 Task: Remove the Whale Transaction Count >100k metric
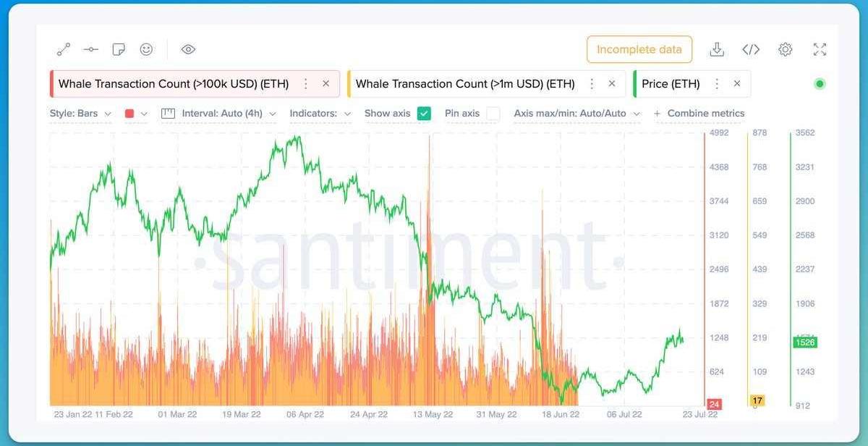[325, 84]
